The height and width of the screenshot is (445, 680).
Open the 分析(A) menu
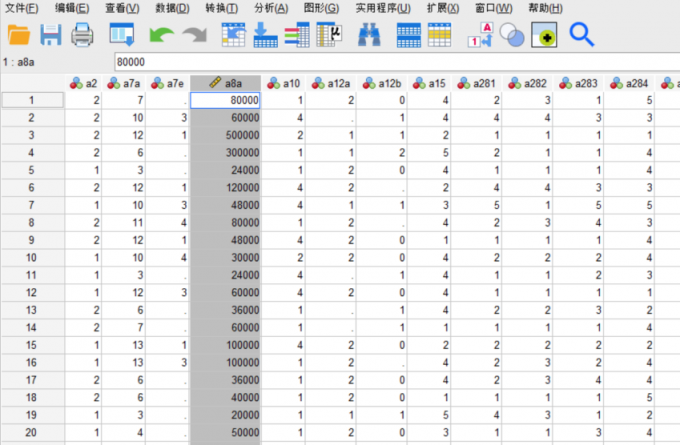[270, 8]
